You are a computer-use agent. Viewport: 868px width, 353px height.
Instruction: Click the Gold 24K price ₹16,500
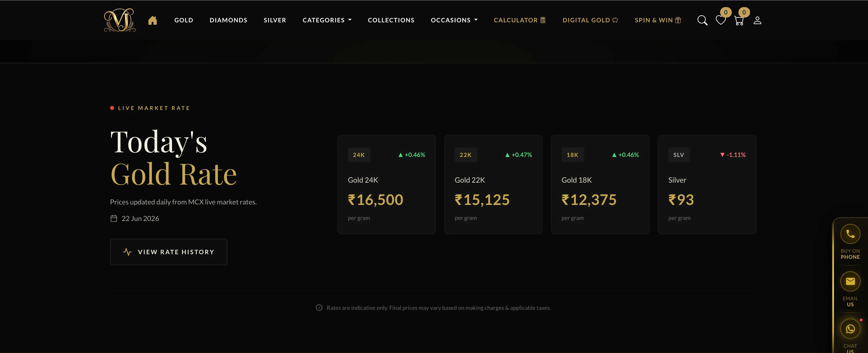click(375, 200)
